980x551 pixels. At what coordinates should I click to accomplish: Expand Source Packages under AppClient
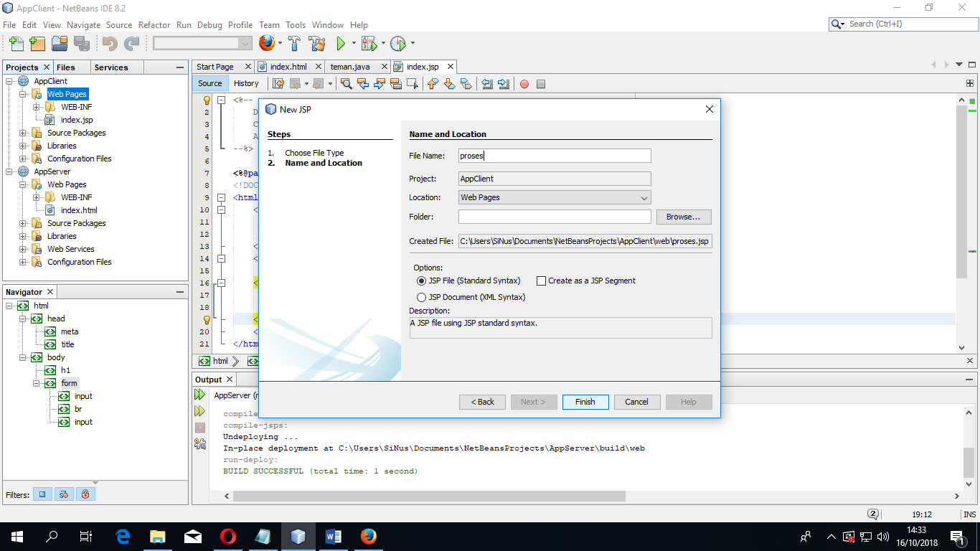point(23,133)
